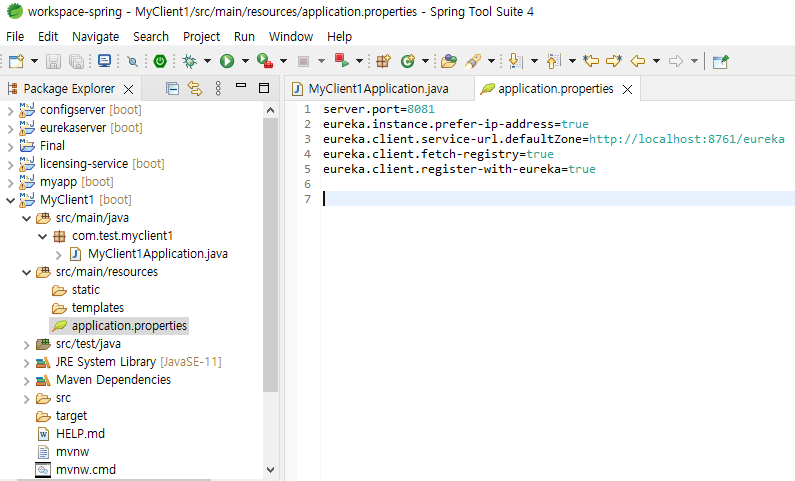Click the Open Type folder icon

(x=449, y=61)
